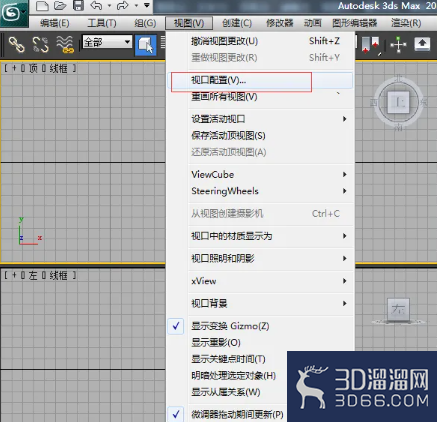Image resolution: width=437 pixels, height=422 pixels.
Task: Click the Redo arrow icon
Action: point(123,6)
